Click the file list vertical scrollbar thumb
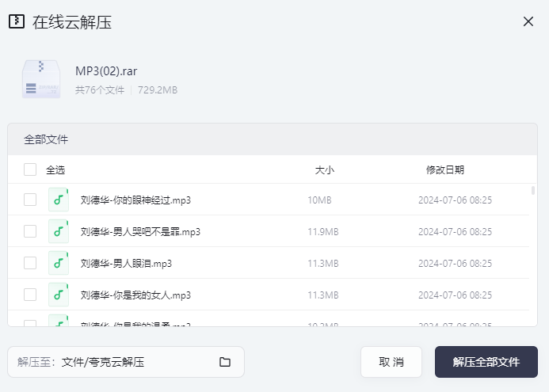This screenshot has width=549, height=392. 533,190
